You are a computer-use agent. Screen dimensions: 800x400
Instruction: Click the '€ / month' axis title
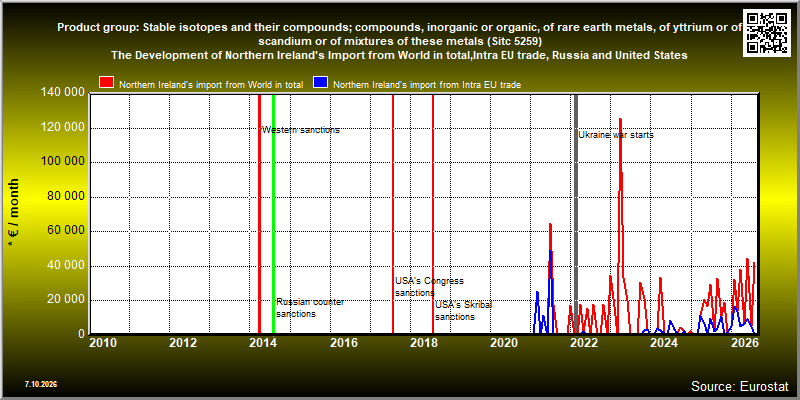coord(14,213)
